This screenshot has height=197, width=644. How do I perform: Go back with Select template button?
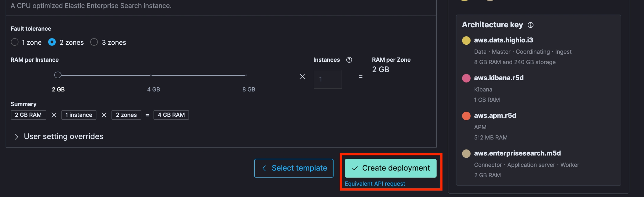click(294, 168)
